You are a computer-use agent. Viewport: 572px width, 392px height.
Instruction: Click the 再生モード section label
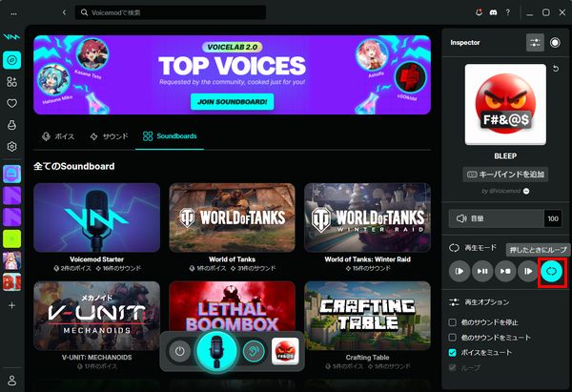click(480, 248)
